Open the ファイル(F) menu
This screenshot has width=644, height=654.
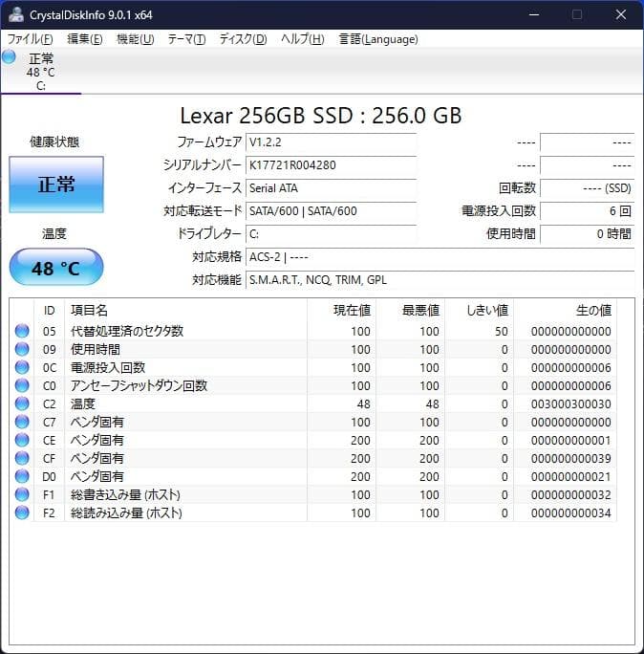pos(30,39)
